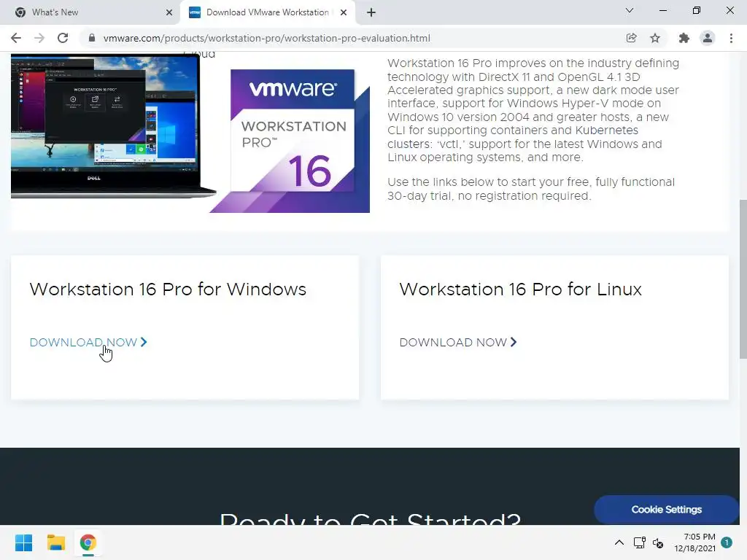Restore down the Chrome window

pyautogui.click(x=697, y=10)
